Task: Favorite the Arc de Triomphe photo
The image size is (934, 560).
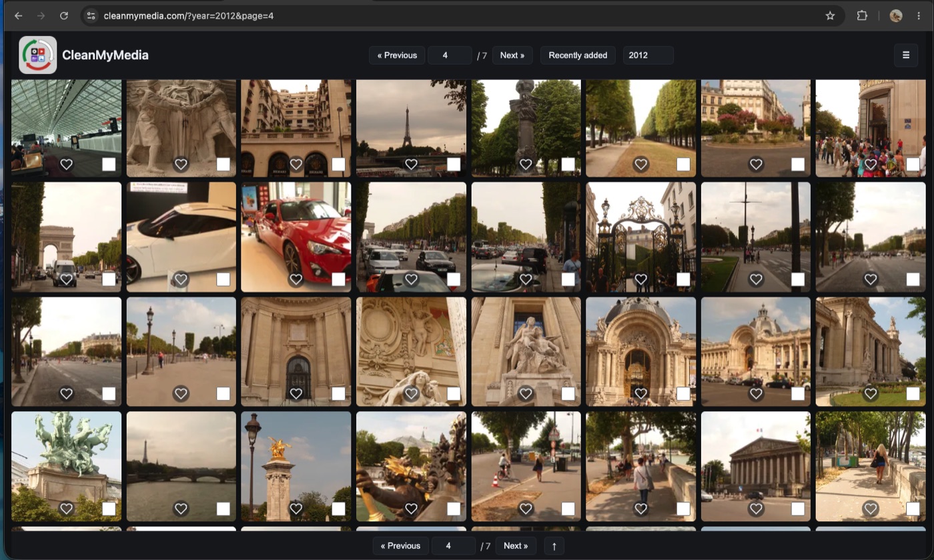Action: [x=66, y=279]
